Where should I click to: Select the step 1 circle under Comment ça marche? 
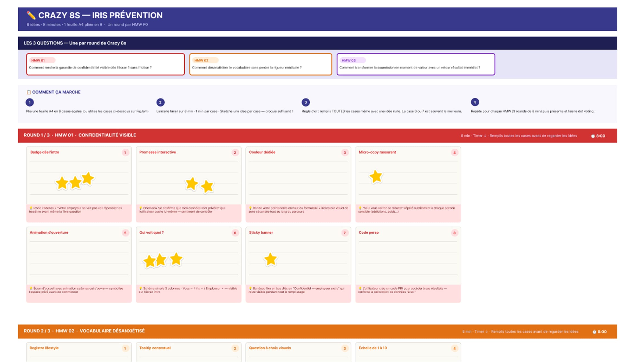pyautogui.click(x=30, y=102)
